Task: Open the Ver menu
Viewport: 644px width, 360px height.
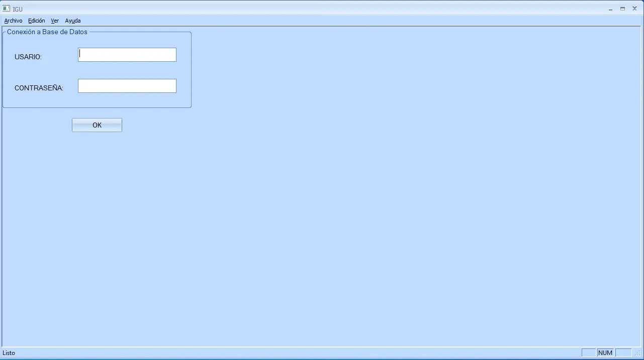Action: click(55, 21)
